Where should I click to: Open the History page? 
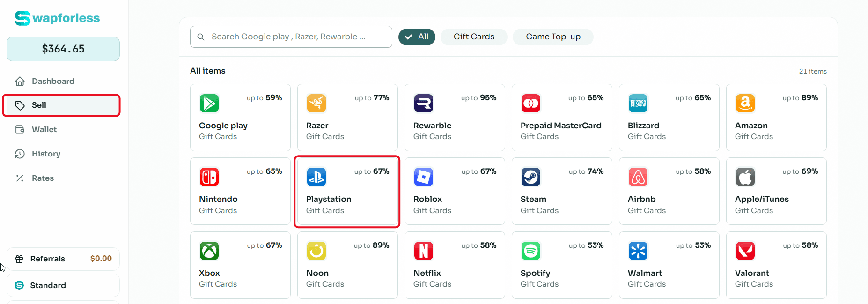coord(63,154)
